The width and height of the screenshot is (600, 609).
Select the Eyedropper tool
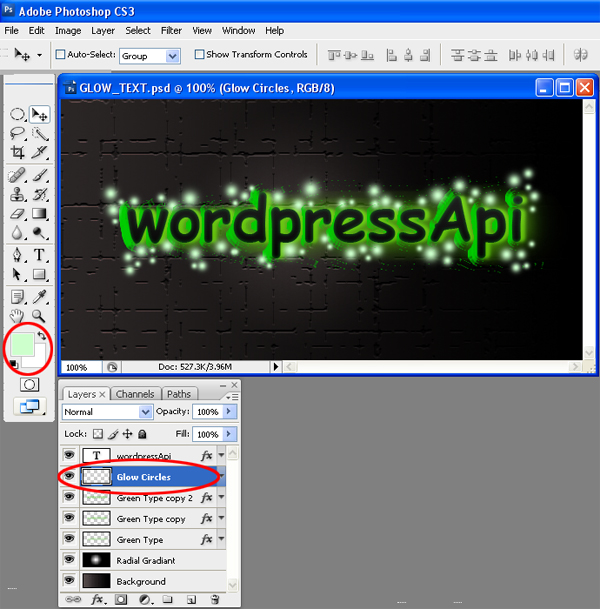pyautogui.click(x=39, y=297)
